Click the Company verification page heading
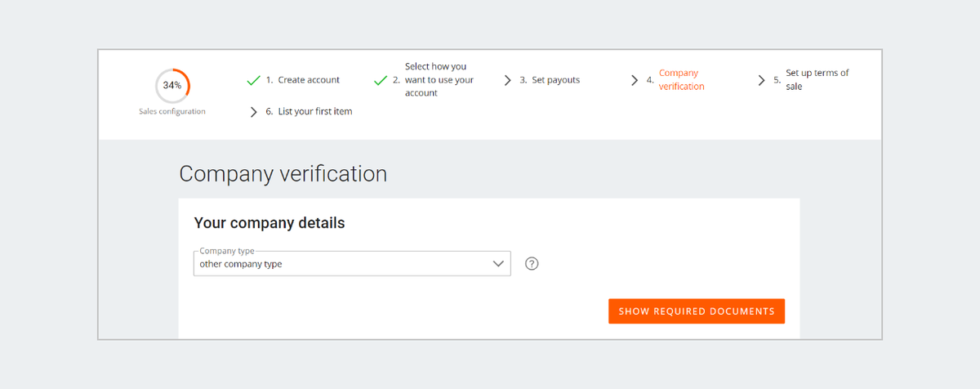 click(283, 174)
